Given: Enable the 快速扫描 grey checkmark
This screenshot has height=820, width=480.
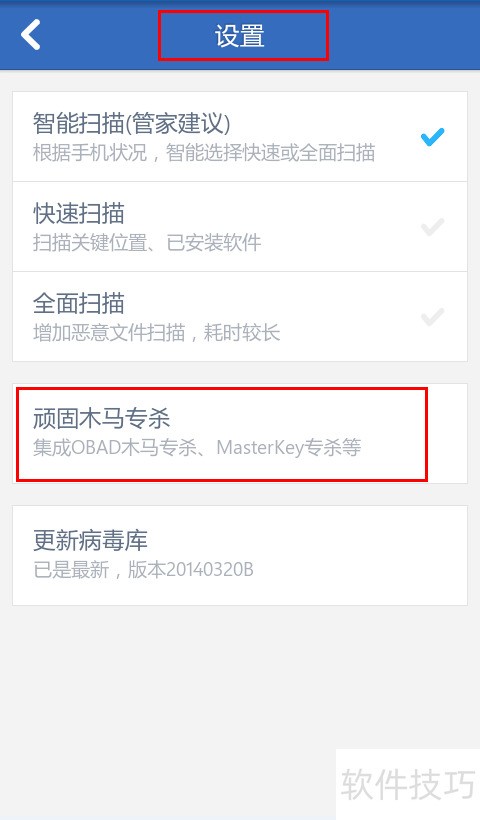Looking at the screenshot, I should tap(432, 227).
